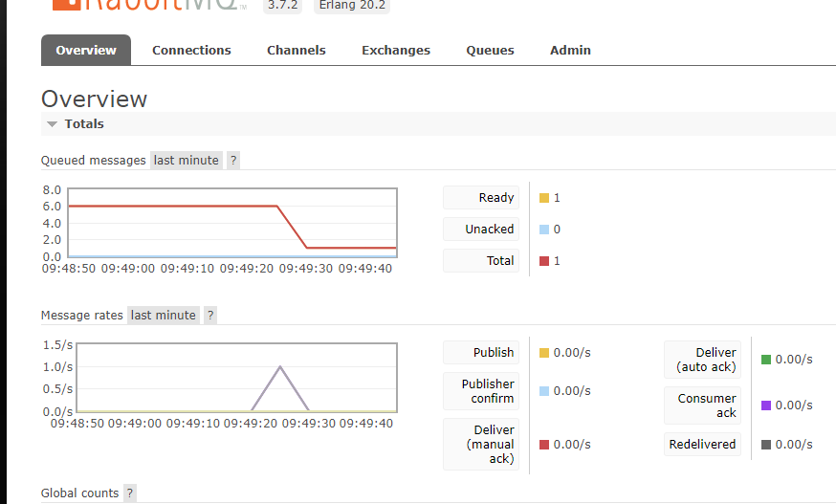Click the gray Redelivered swatch
836x504 pixels.
pos(765,445)
